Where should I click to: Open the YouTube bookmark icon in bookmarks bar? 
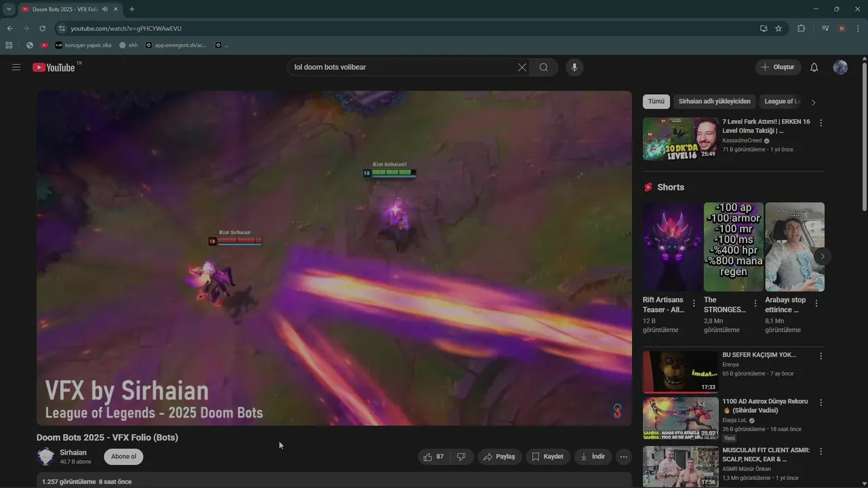click(44, 45)
